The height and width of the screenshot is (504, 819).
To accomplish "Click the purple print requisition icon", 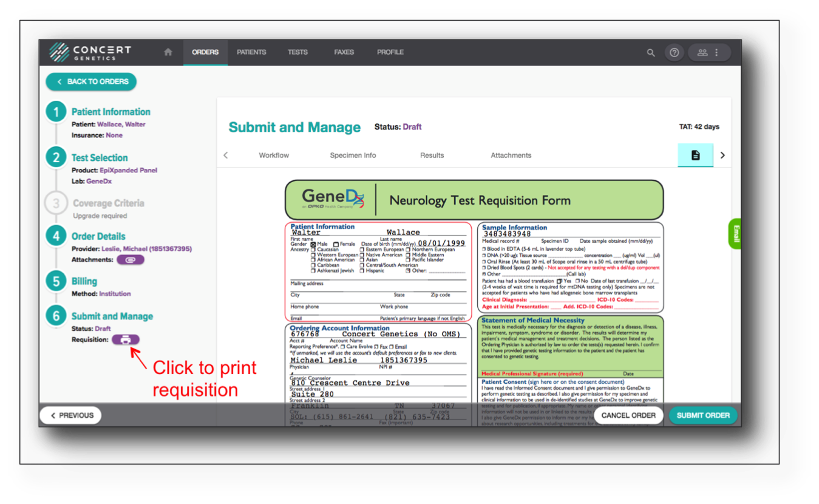I will (126, 340).
